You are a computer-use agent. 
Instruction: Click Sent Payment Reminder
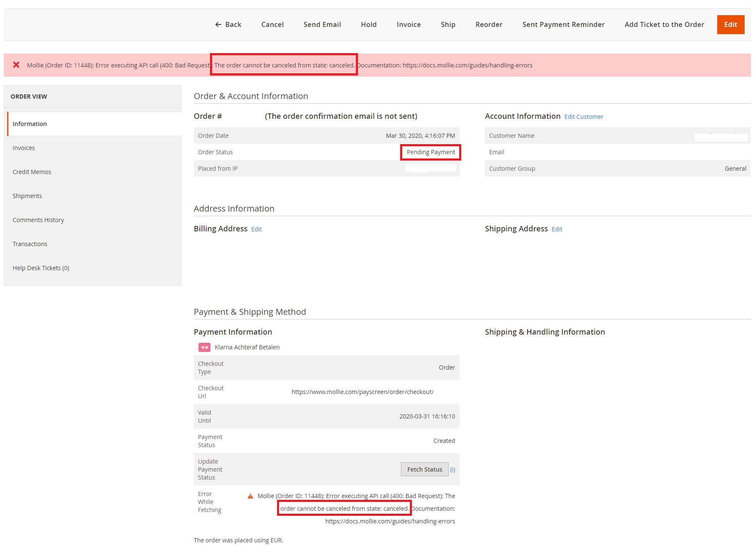point(563,24)
